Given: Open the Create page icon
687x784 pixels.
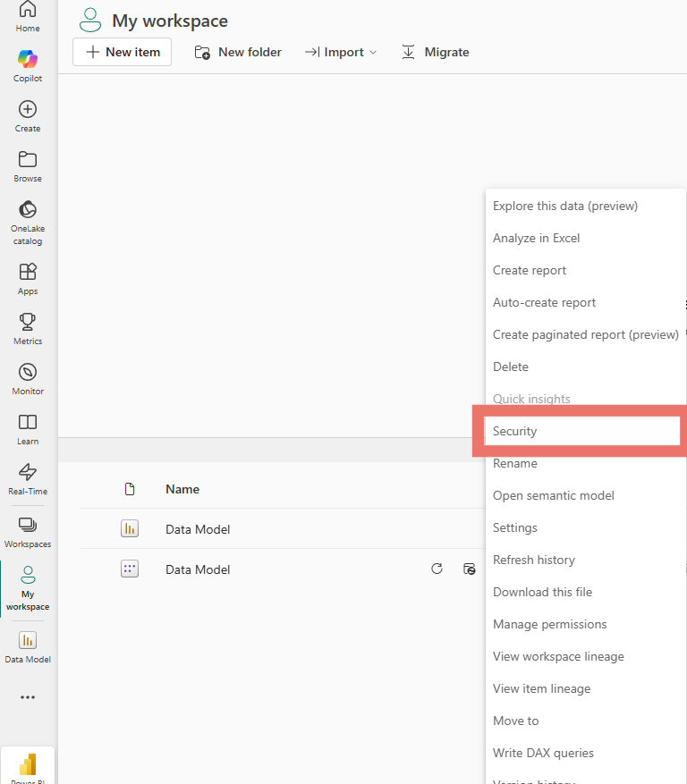Looking at the screenshot, I should [x=28, y=116].
